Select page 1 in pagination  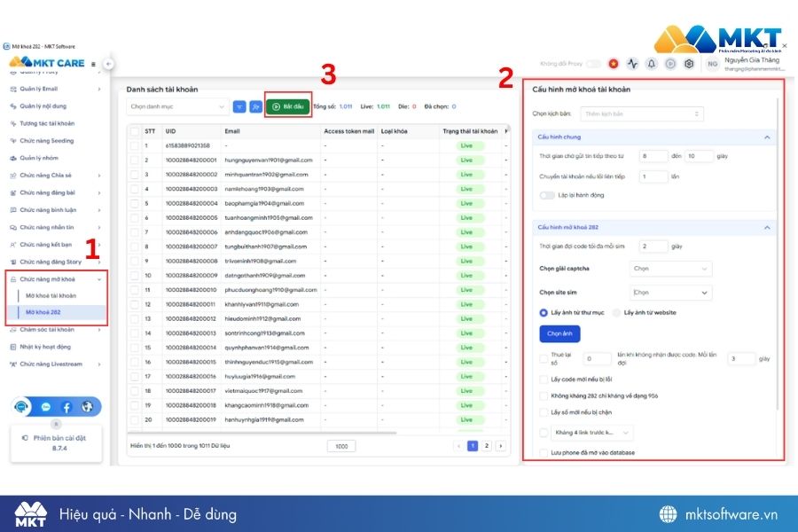[473, 446]
